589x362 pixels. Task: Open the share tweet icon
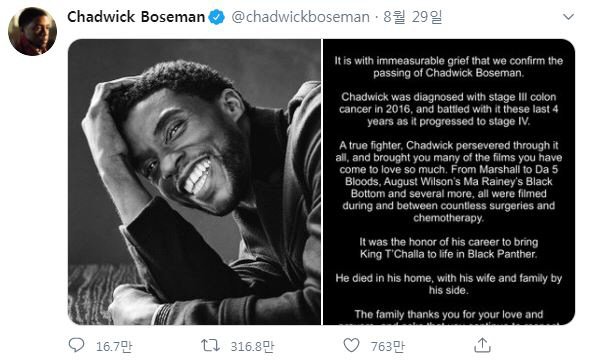pyautogui.click(x=482, y=345)
